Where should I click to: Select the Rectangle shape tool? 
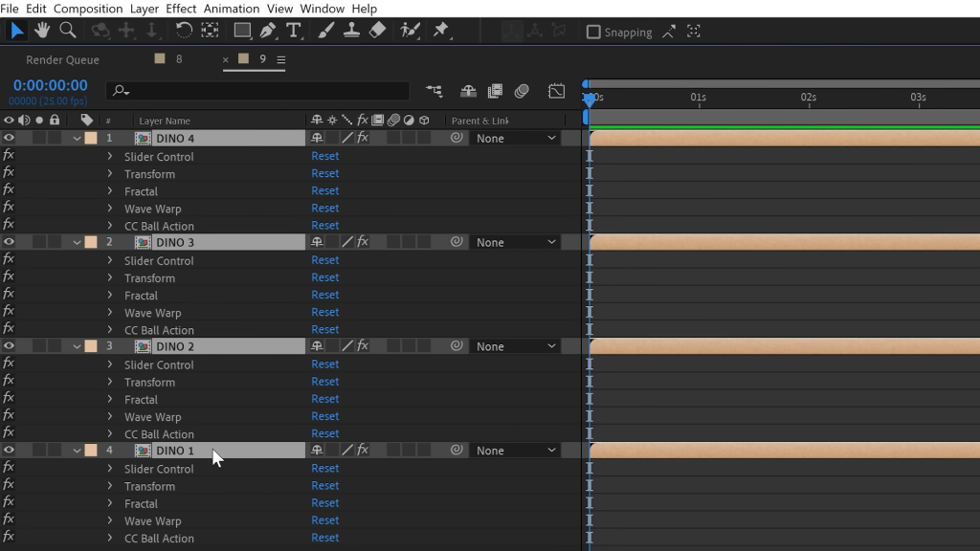pos(242,30)
